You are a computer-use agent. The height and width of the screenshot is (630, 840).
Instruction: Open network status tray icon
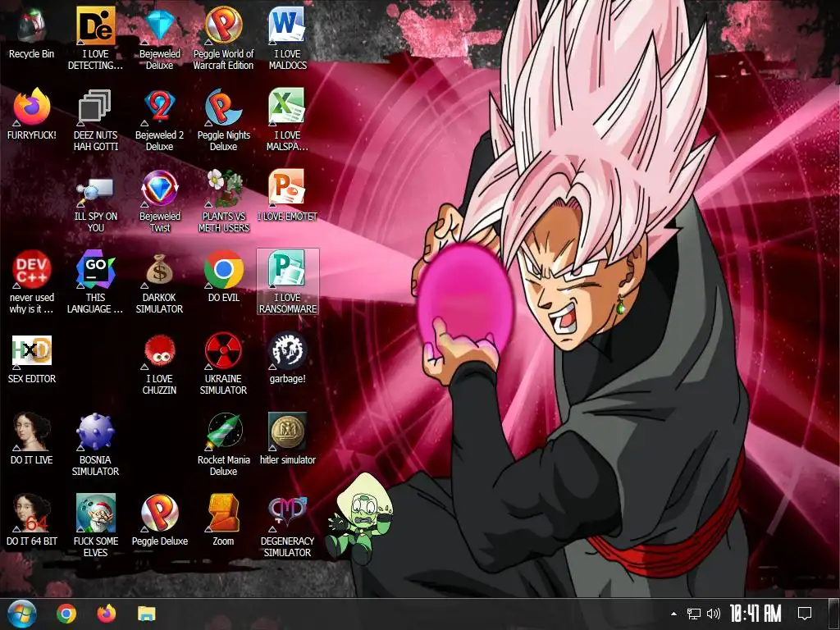coord(694,614)
